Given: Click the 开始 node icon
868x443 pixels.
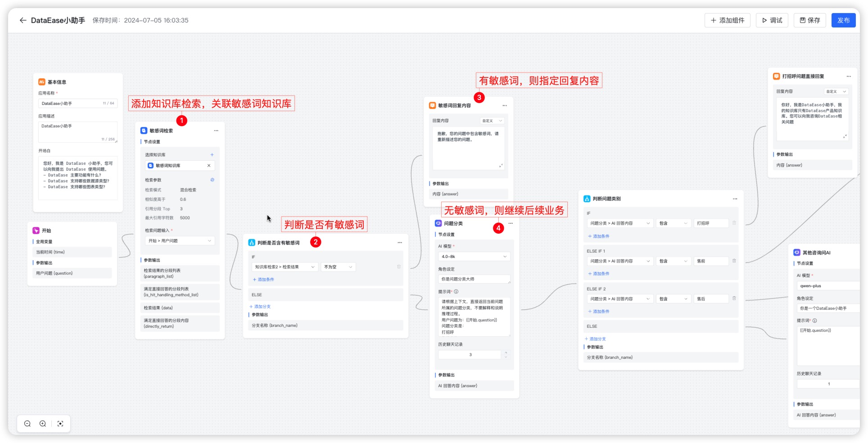Looking at the screenshot, I should click(36, 231).
